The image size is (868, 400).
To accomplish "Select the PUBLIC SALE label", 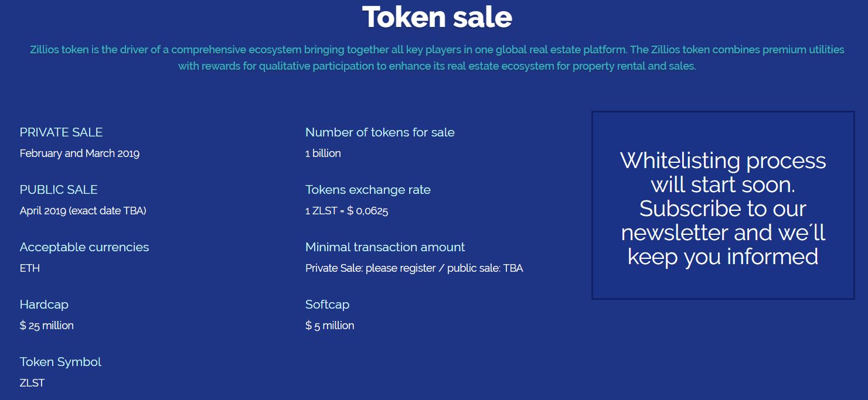I will pyautogui.click(x=59, y=190).
